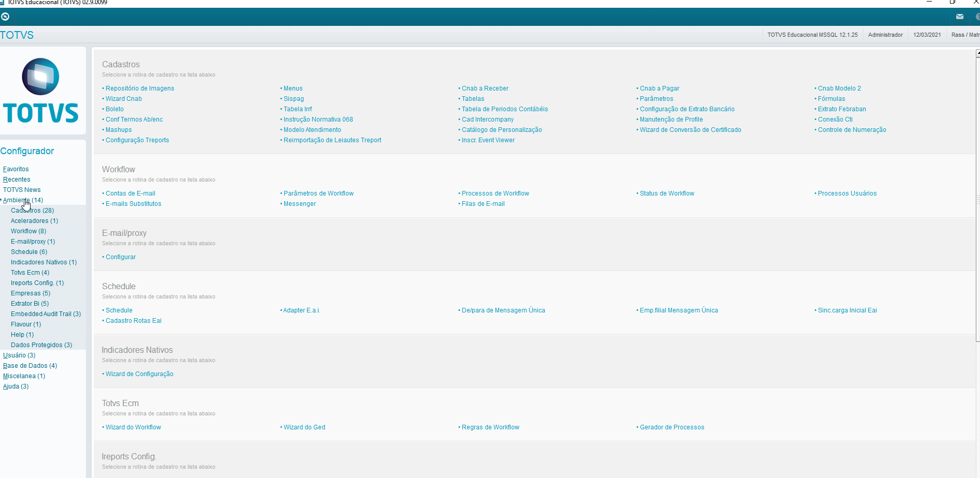980x478 pixels.
Task: Open Processos Usuários link
Action: (x=847, y=193)
